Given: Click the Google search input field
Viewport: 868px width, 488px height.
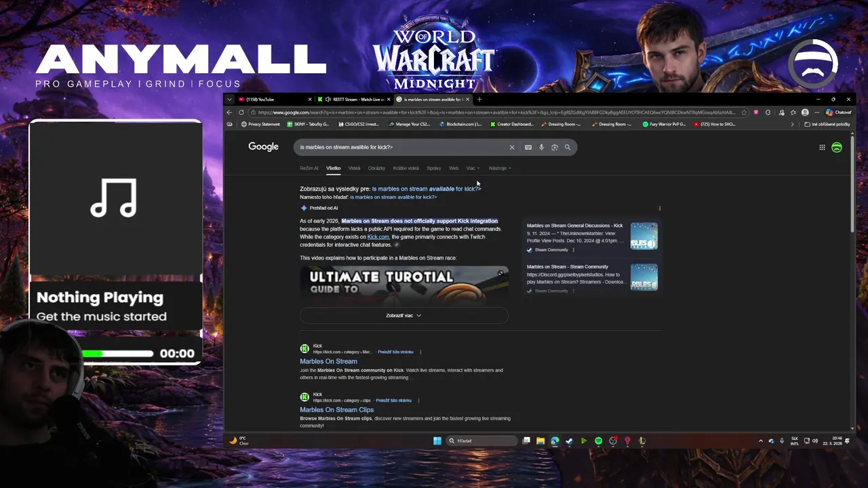Looking at the screenshot, I should tap(403, 147).
